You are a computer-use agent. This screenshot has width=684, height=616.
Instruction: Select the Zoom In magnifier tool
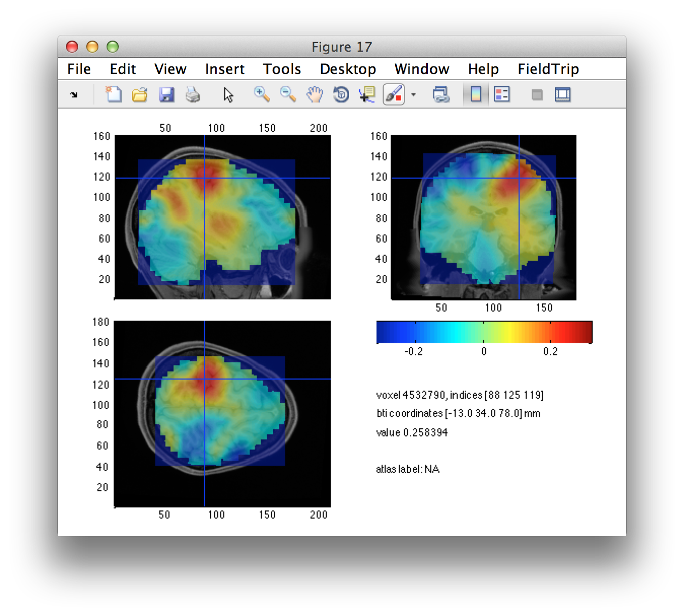261,94
